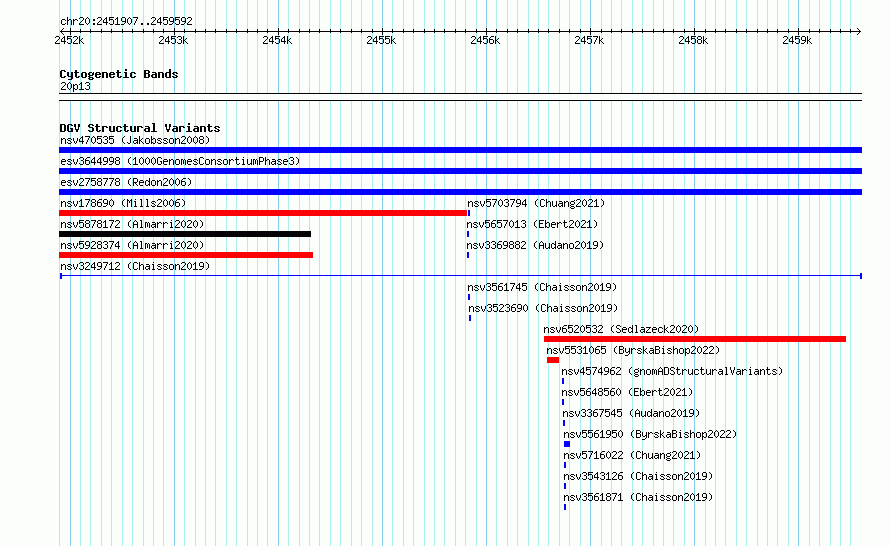
Task: Click the 2458k ruler mark
Action: pyautogui.click(x=693, y=40)
